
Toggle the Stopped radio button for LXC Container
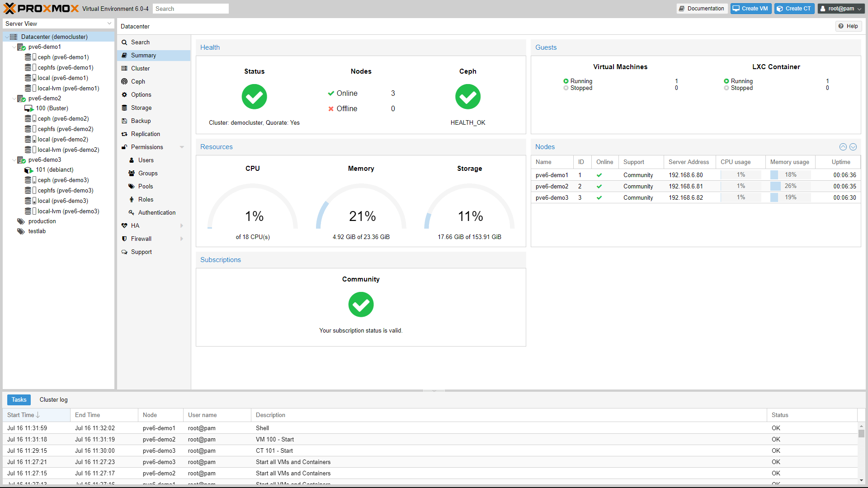click(x=726, y=88)
